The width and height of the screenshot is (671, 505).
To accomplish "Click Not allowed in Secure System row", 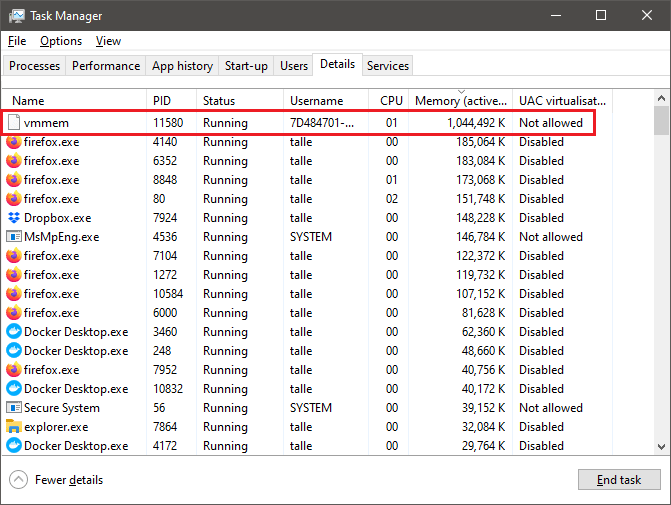I will tap(551, 407).
